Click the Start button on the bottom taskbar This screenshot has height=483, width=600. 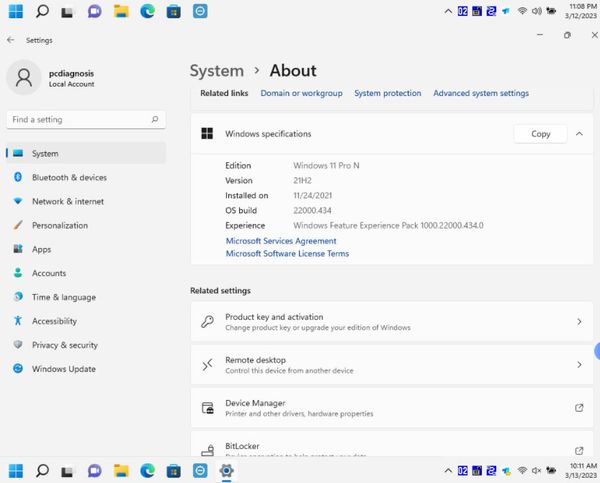(x=16, y=471)
